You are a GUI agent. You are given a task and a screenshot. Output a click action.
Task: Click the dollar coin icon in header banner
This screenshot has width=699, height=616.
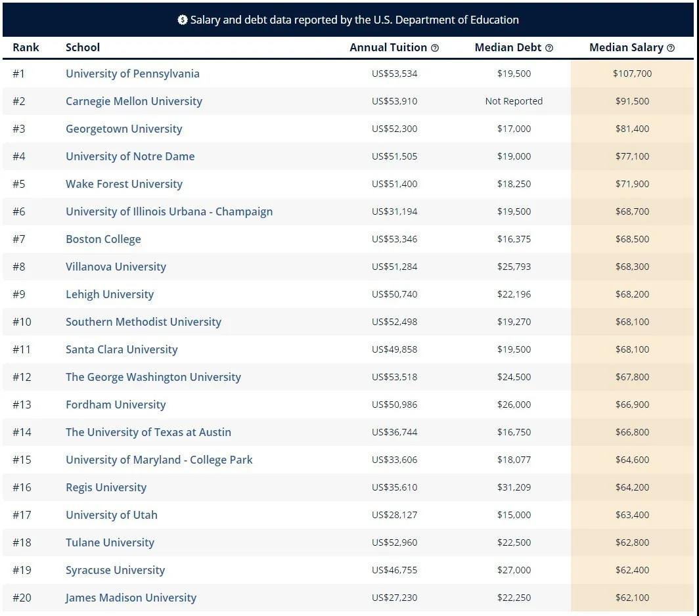click(x=183, y=20)
